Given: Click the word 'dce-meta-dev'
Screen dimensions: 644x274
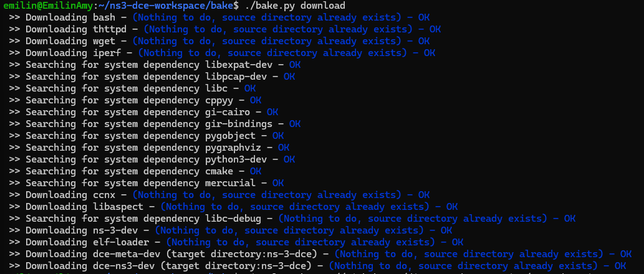Looking at the screenshot, I should pyautogui.click(x=126, y=254).
